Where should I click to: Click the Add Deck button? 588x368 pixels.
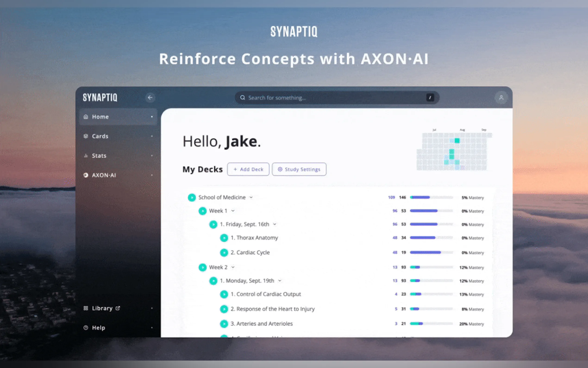(248, 169)
